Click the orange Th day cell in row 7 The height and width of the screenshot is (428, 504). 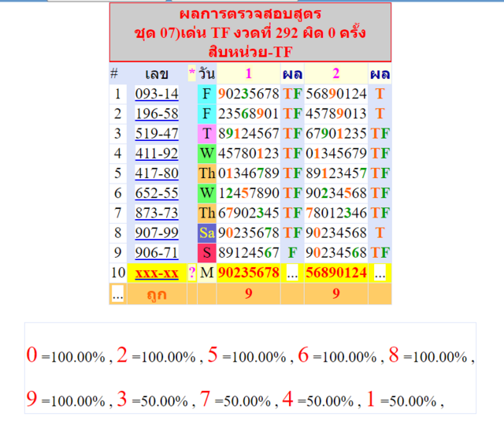[206, 213]
